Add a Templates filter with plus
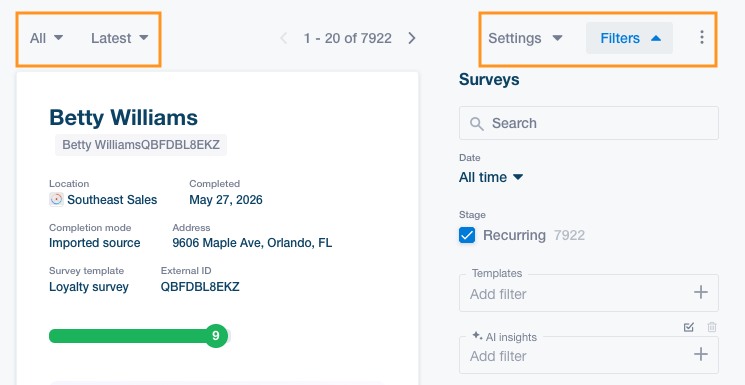Viewport: 745px width, 385px height. point(701,292)
